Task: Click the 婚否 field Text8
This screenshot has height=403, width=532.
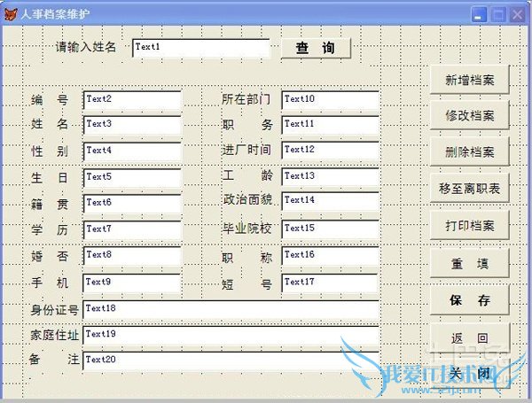Action: point(132,256)
